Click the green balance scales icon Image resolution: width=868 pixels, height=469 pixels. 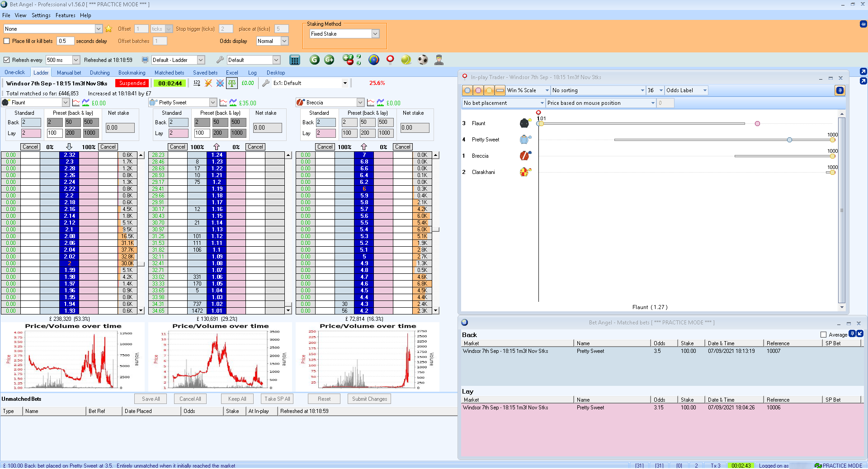(x=232, y=83)
